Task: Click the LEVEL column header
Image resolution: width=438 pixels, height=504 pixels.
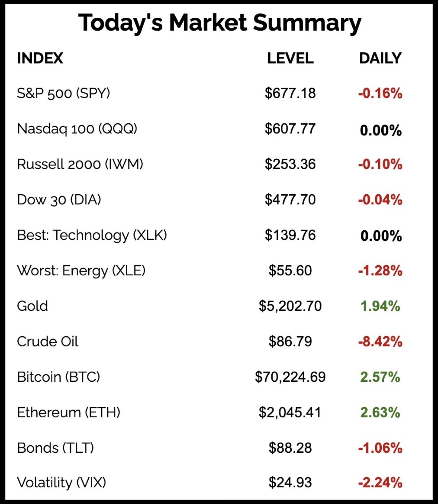Action: pos(290,58)
